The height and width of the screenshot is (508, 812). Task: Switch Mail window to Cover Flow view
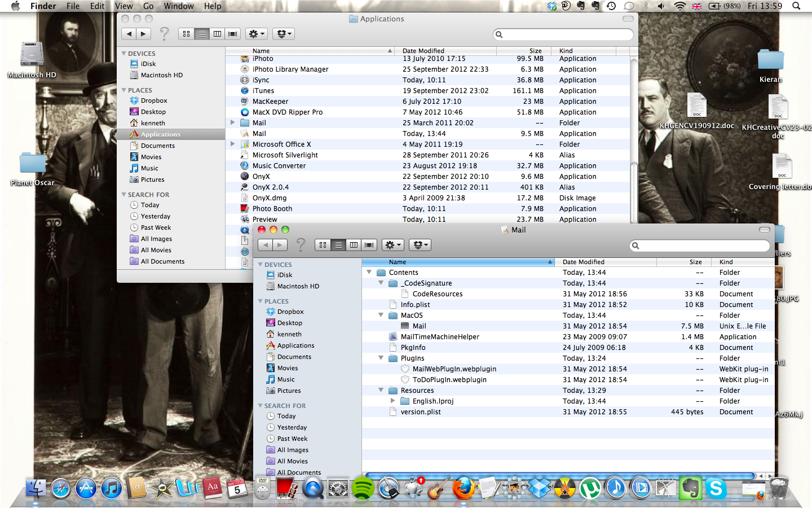(369, 245)
